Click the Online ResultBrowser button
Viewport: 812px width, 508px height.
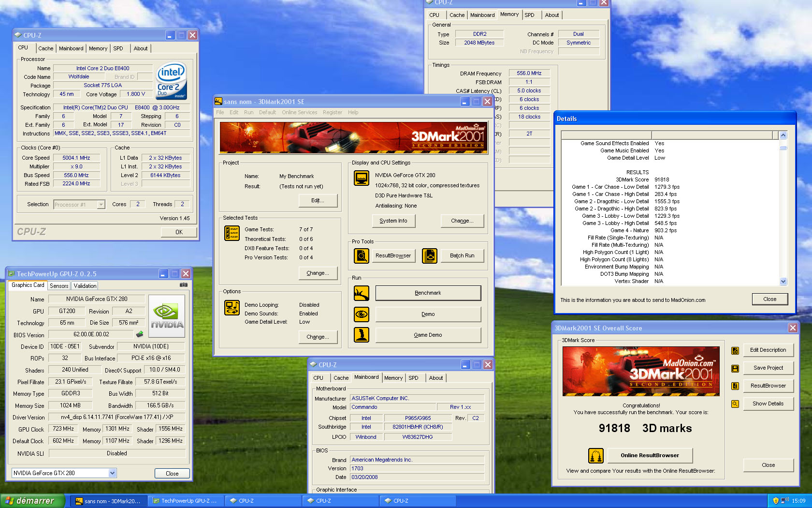pyautogui.click(x=650, y=456)
